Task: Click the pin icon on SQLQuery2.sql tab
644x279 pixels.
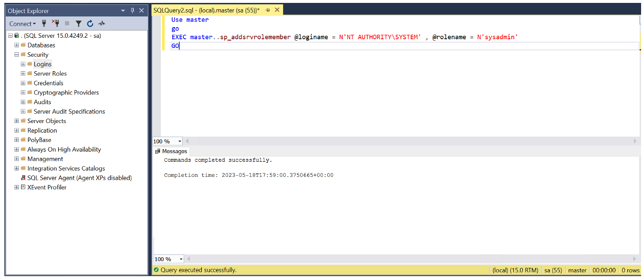Action: click(268, 10)
